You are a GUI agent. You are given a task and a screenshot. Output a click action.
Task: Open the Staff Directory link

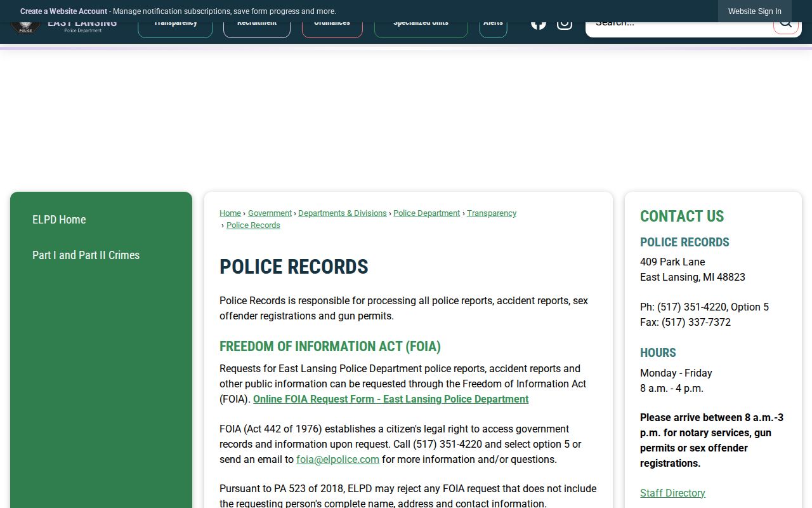click(672, 493)
